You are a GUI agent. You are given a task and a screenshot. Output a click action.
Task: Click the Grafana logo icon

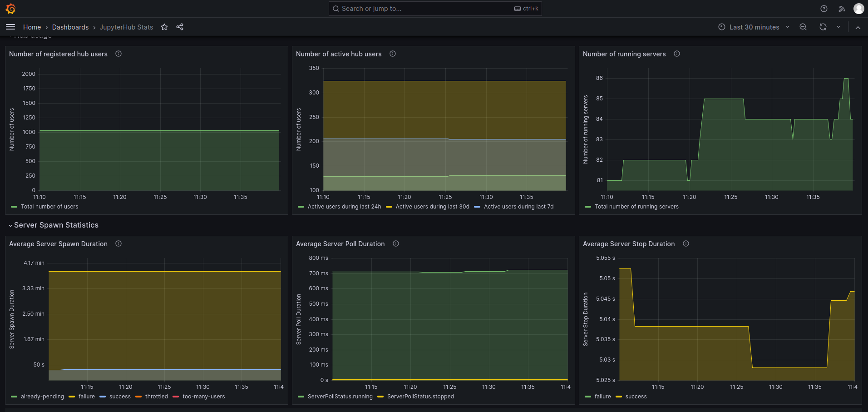coord(10,9)
